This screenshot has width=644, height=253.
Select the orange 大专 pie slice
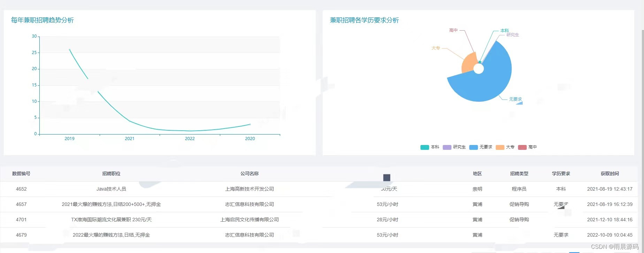point(468,63)
